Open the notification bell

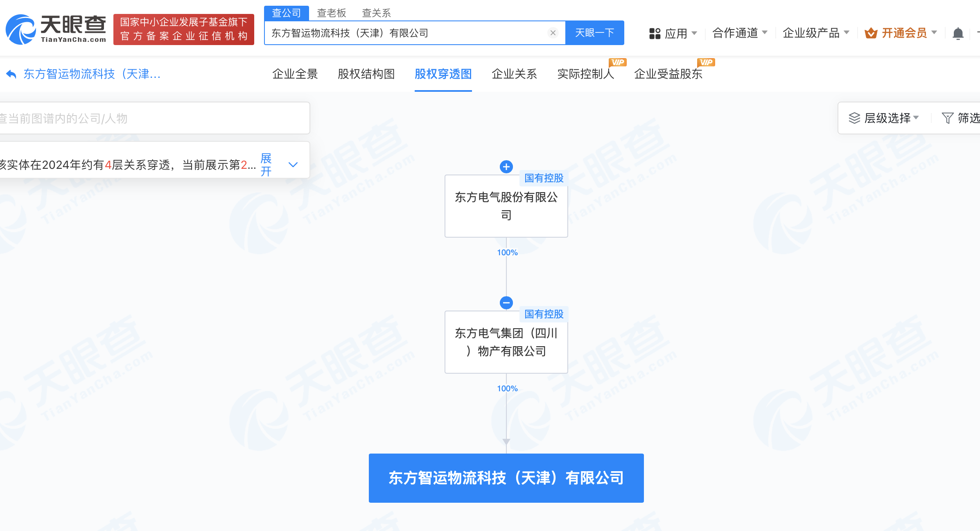[958, 33]
